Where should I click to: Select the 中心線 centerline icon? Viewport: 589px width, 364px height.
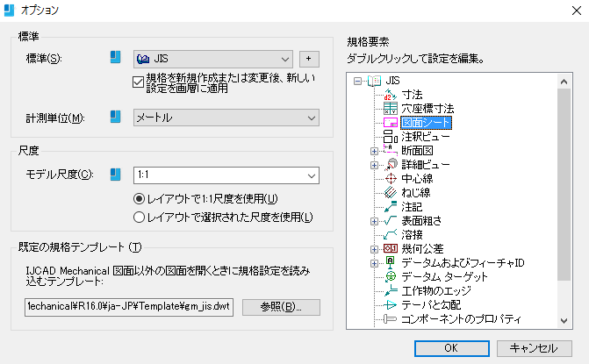click(391, 179)
